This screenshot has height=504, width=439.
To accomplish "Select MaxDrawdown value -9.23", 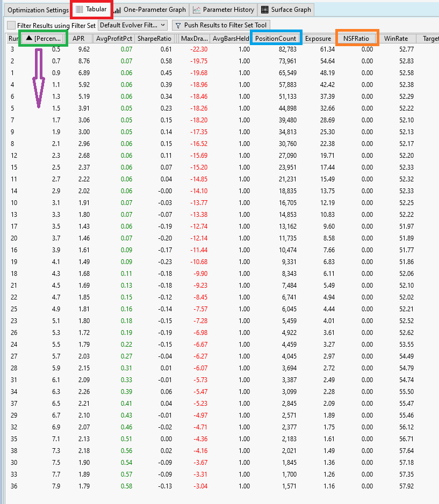I will (x=200, y=286).
